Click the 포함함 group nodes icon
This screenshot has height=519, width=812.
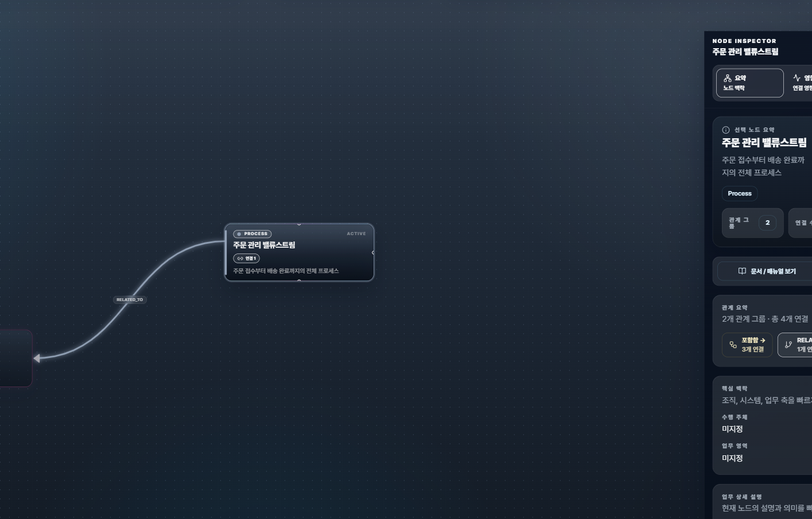[x=733, y=345]
